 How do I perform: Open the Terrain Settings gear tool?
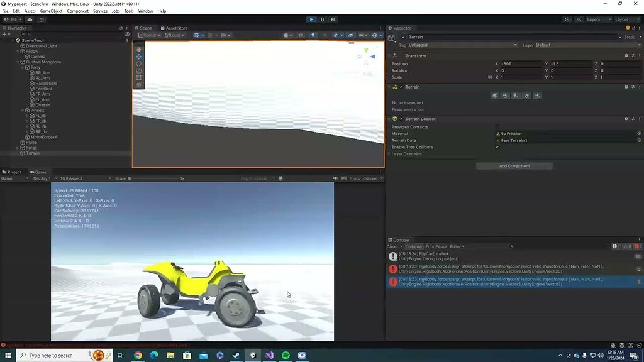click(x=537, y=96)
